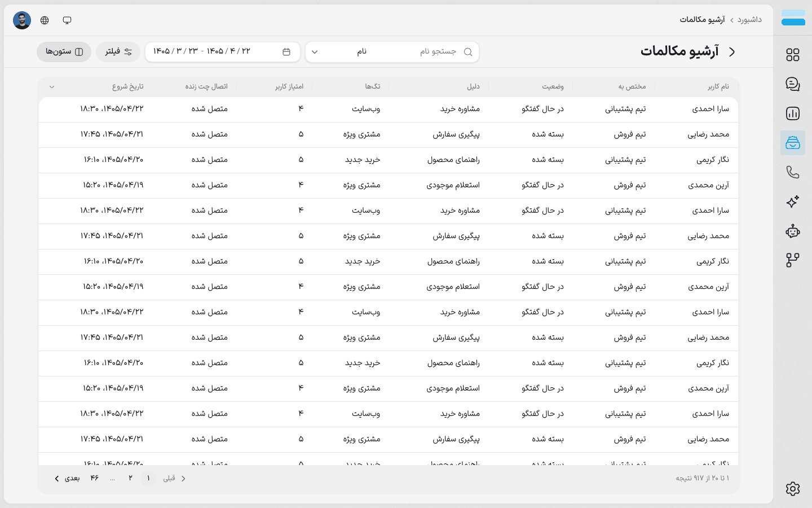The height and width of the screenshot is (508, 812).
Task: Sort by وضعیت column header
Action: pos(553,86)
